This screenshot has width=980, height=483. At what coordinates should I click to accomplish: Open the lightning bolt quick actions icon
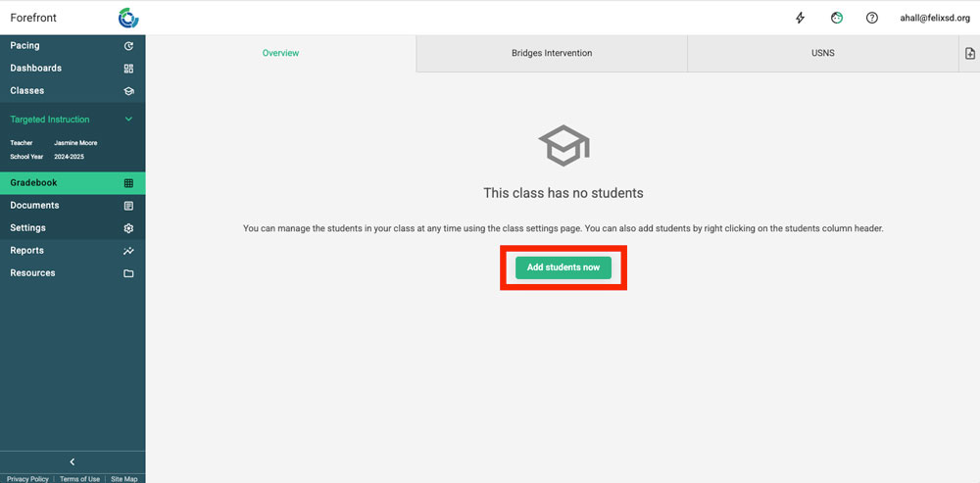pos(801,18)
